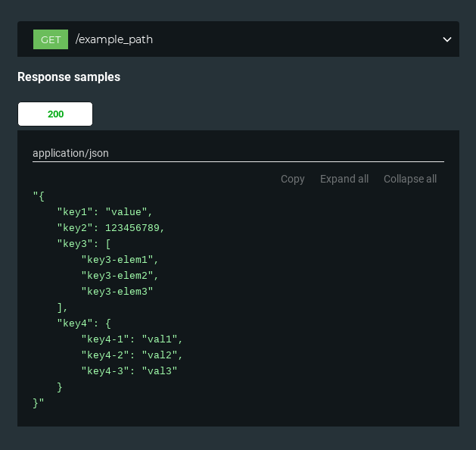This screenshot has width=476, height=450.
Task: Click the green GET method badge
Action: (51, 39)
